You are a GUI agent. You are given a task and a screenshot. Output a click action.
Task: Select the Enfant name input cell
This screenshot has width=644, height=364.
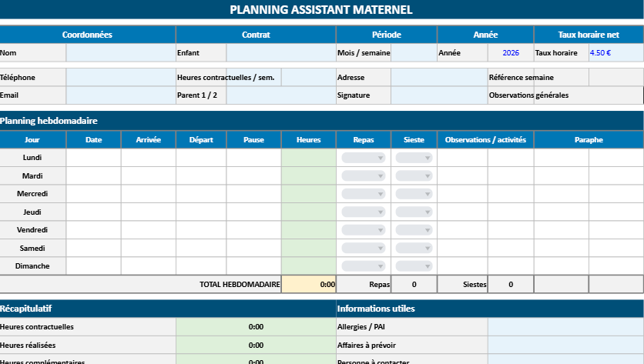tap(280, 53)
